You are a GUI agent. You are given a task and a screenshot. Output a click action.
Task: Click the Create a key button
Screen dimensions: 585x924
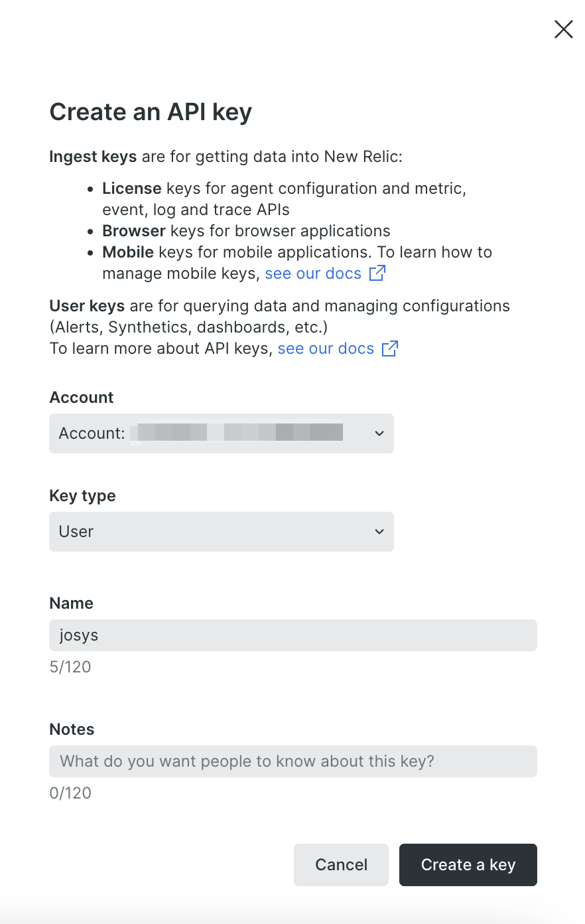[468, 865]
